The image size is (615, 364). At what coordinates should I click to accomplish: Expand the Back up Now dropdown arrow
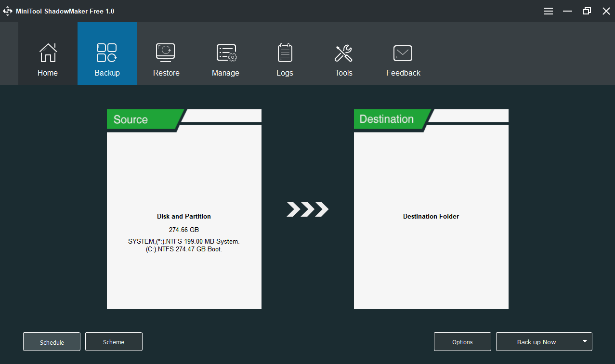pos(585,341)
